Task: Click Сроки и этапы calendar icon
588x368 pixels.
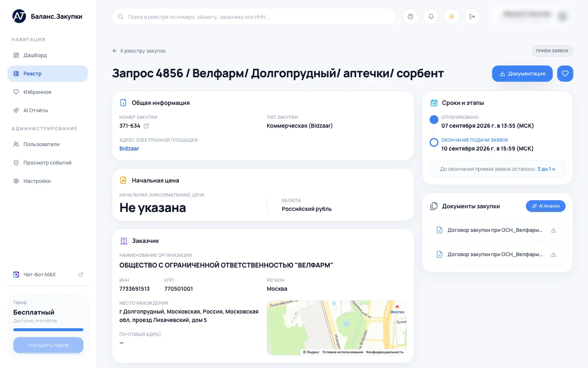Action: (x=434, y=103)
